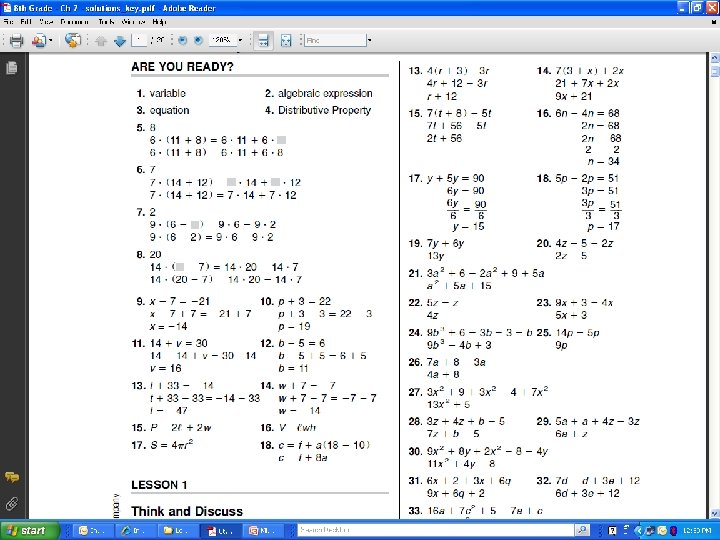The image size is (720, 540).
Task: Switch to Adobe Reader taskbar button
Action: pyautogui.click(x=219, y=531)
